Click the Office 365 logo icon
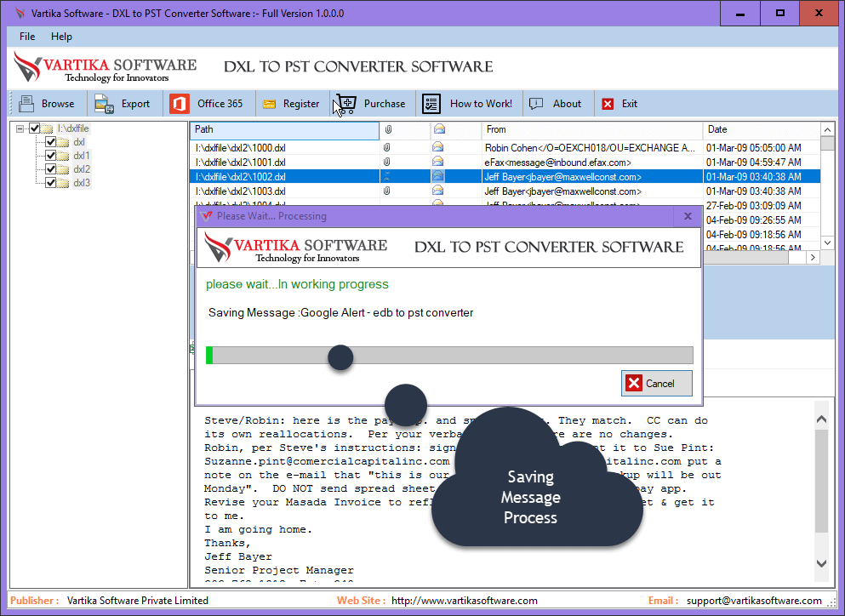 click(180, 104)
